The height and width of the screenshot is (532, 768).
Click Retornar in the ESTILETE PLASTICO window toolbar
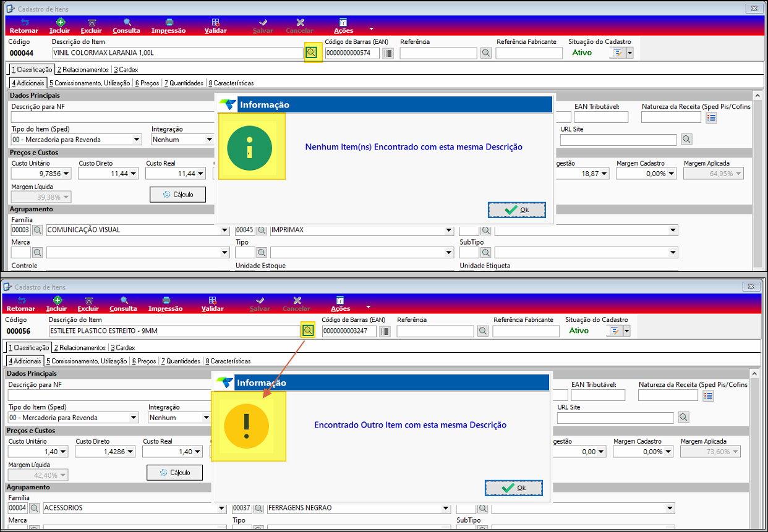[21, 304]
